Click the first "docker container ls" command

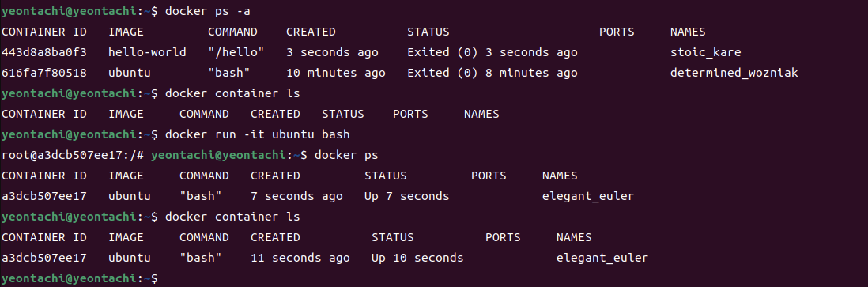tap(232, 93)
